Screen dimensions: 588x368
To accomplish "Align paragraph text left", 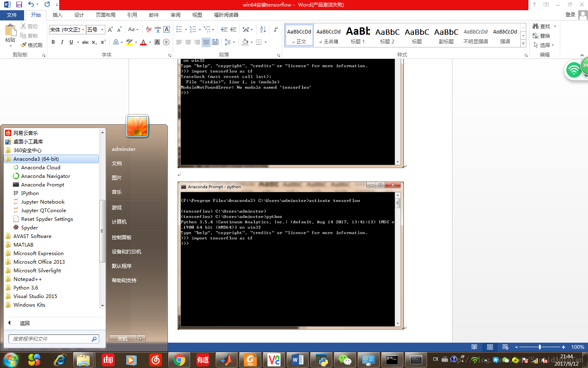I will [x=179, y=42].
